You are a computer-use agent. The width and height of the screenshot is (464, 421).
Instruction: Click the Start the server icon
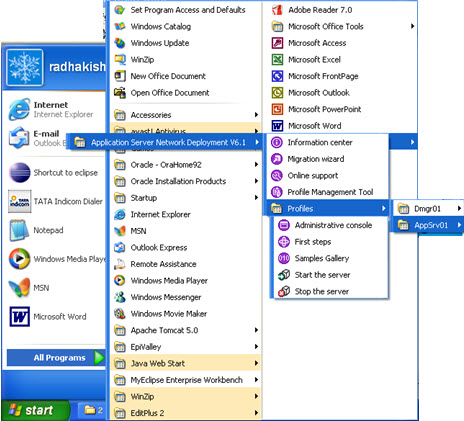[284, 275]
